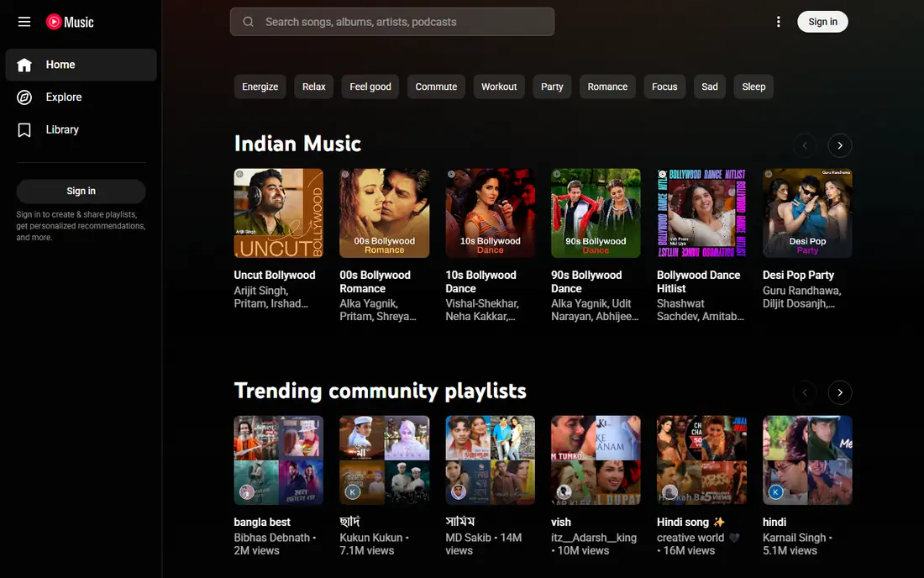Click the vish playlist avatar badge
924x578 pixels.
(x=564, y=491)
